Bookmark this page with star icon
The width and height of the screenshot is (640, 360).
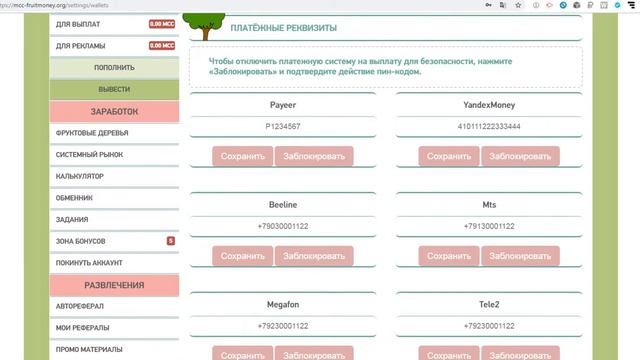point(518,5)
